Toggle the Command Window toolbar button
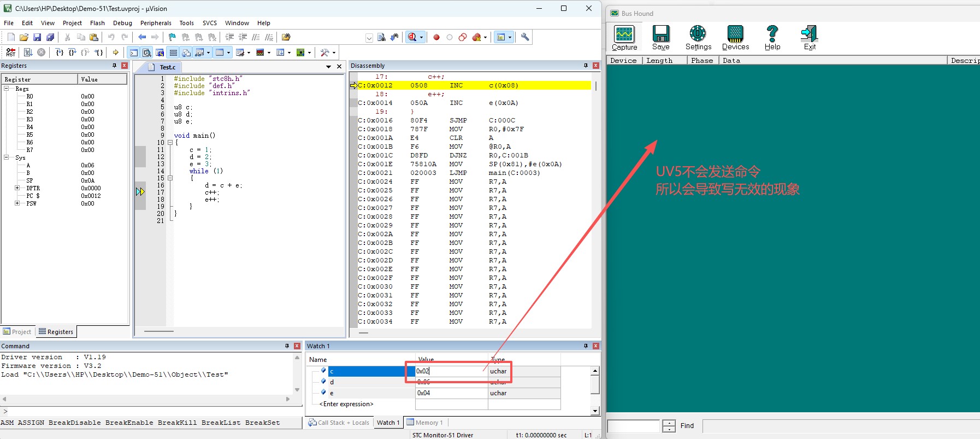Screen dimensions: 980x439 pyautogui.click(x=133, y=52)
